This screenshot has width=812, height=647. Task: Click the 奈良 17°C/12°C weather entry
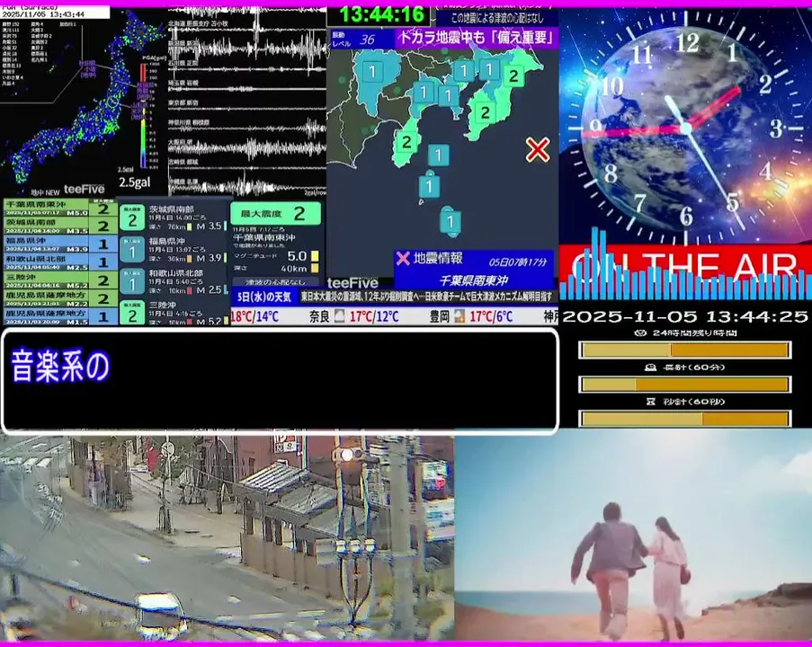pyautogui.click(x=354, y=316)
